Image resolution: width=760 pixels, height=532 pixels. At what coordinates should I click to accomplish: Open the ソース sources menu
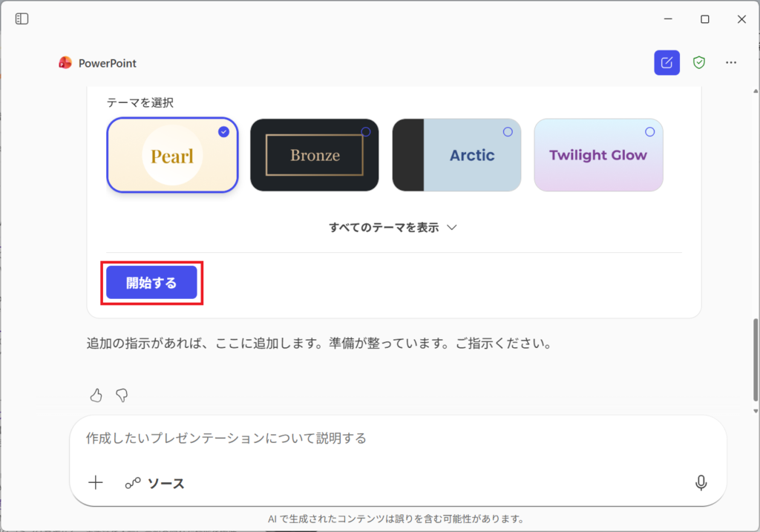[x=154, y=484]
